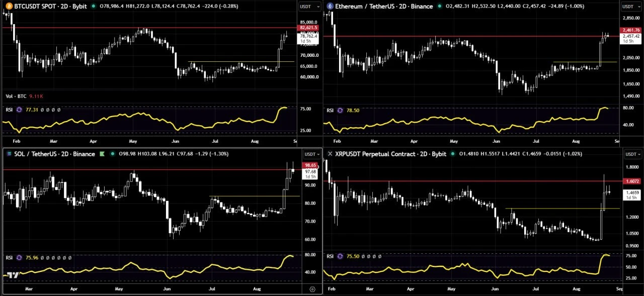Click RSI value 77.31 on BTC chart
The width and height of the screenshot is (644, 296).
[31, 110]
